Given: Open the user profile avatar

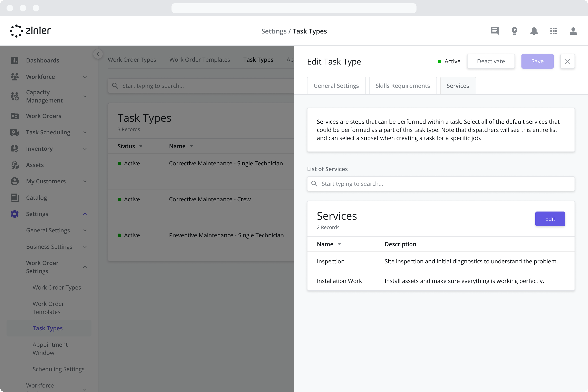Looking at the screenshot, I should pyautogui.click(x=573, y=31).
